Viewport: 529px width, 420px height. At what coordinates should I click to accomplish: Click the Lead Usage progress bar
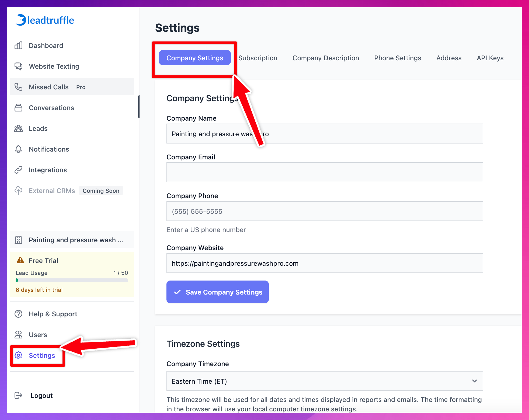tap(72, 280)
